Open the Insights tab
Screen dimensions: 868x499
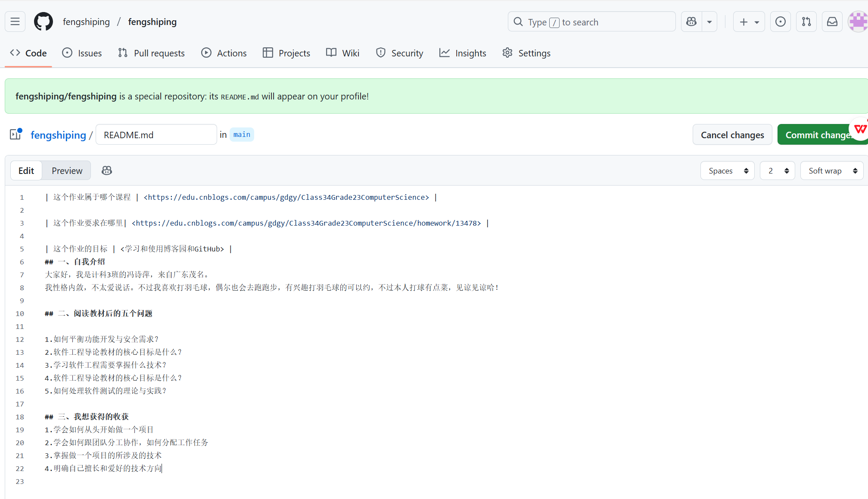[463, 53]
